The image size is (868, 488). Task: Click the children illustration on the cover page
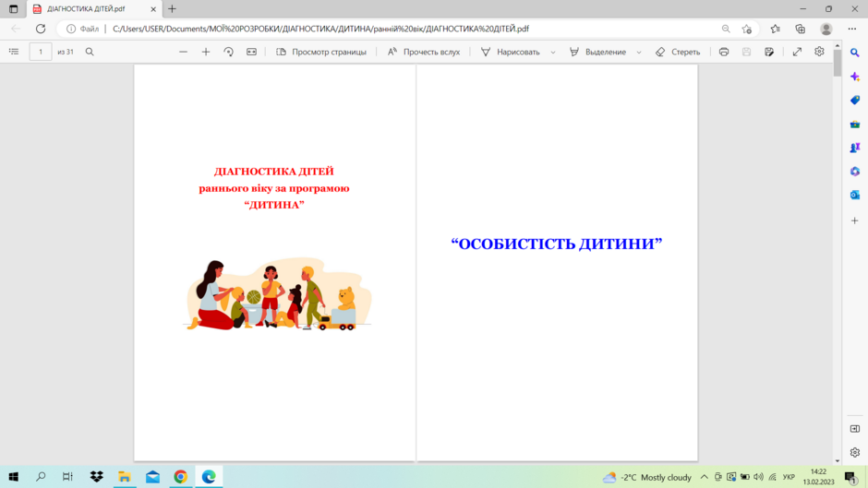[x=278, y=293]
